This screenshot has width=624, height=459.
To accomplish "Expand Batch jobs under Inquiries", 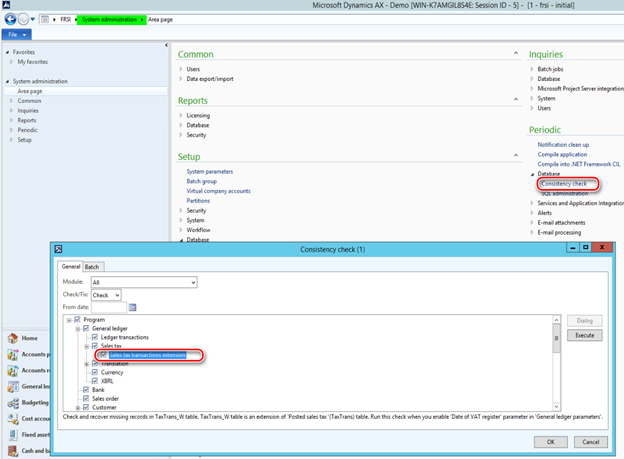I will [532, 69].
